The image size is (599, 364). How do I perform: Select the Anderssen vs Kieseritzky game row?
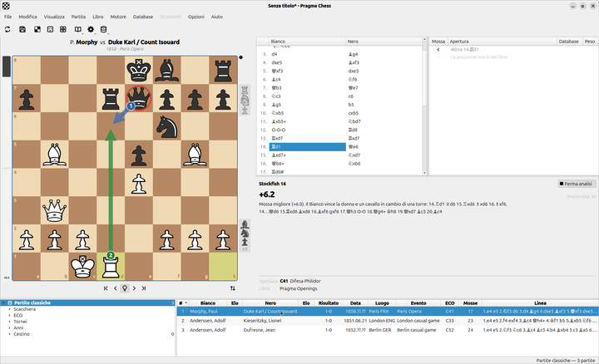coord(387,321)
